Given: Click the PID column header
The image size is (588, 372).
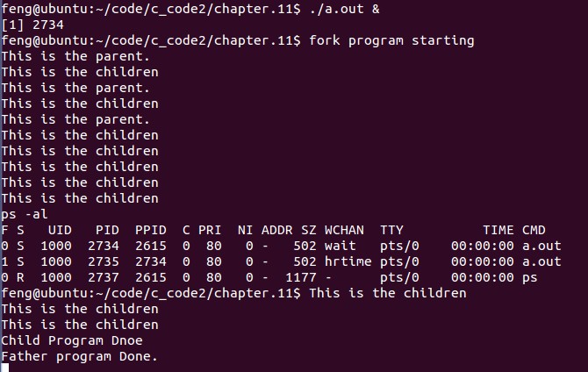Looking at the screenshot, I should click(x=107, y=230).
